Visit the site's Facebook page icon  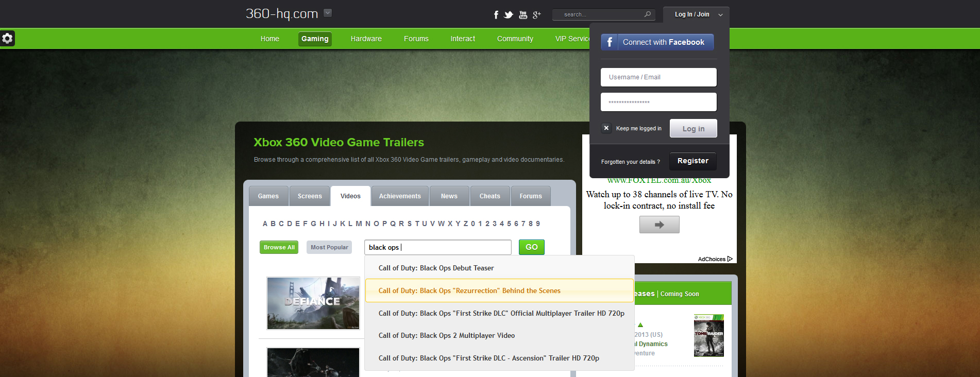496,15
